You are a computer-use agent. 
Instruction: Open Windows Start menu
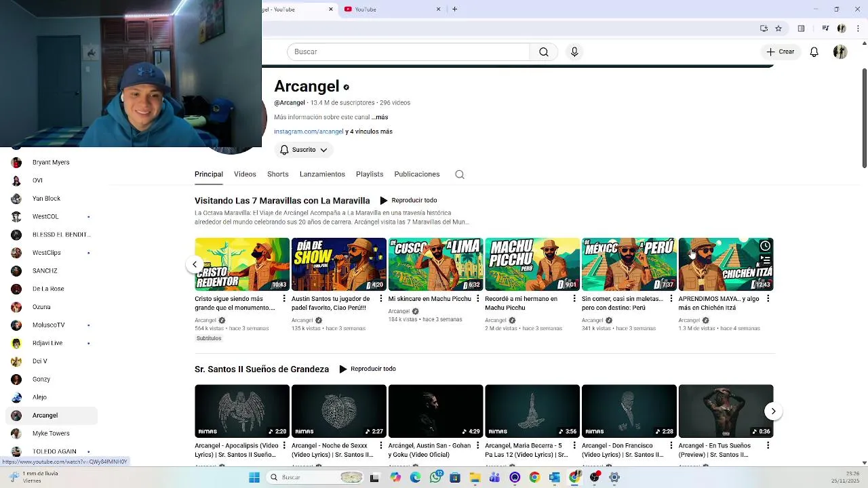pos(254,477)
